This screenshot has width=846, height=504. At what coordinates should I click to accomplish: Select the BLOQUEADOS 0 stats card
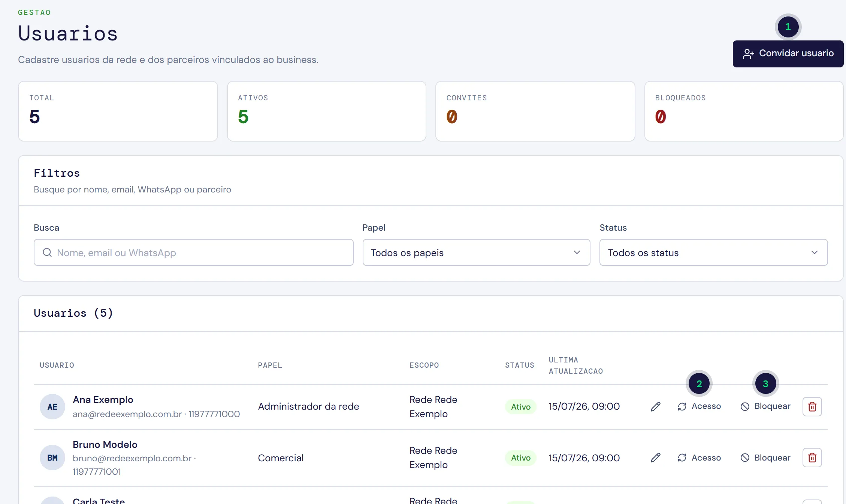tap(744, 111)
